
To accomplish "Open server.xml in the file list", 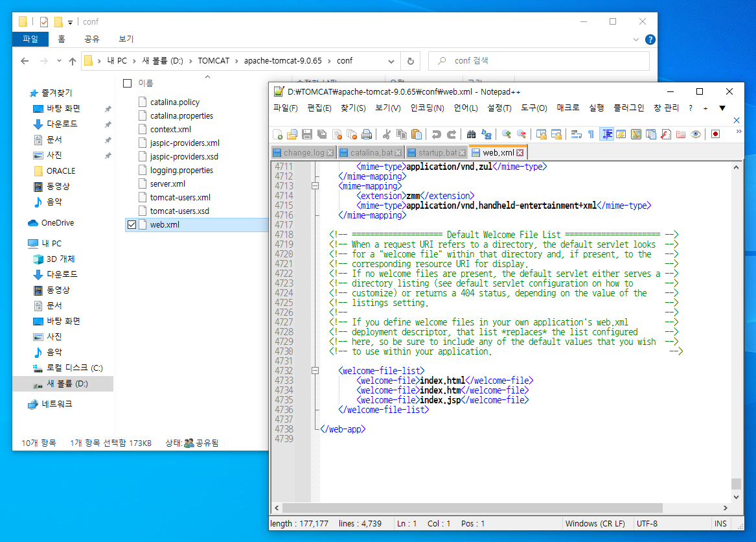I will (x=167, y=184).
